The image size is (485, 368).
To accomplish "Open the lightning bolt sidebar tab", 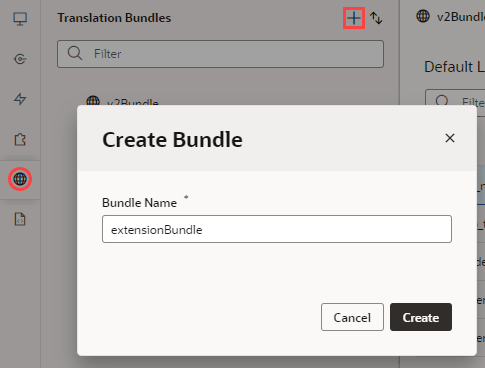I will [20, 99].
